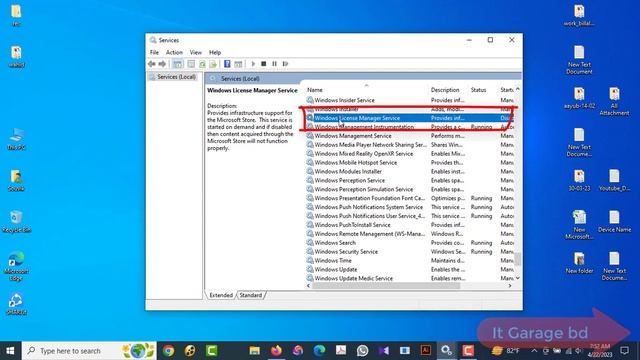Viewport: 640px width, 360px height.
Task: Select the Windows Update service row
Action: point(410,269)
